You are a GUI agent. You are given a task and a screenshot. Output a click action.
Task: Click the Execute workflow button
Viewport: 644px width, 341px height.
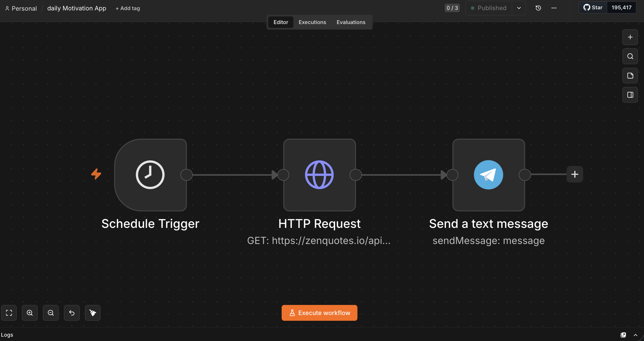(x=320, y=313)
